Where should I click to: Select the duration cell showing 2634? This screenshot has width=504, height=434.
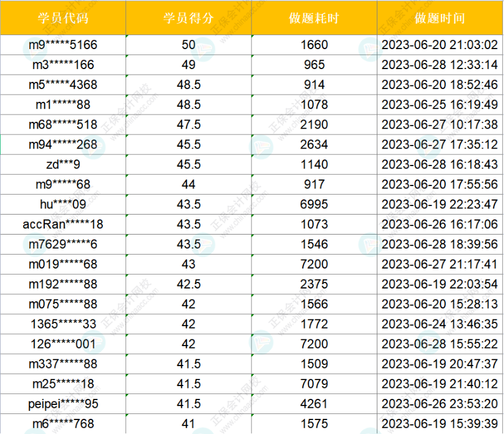click(x=314, y=144)
